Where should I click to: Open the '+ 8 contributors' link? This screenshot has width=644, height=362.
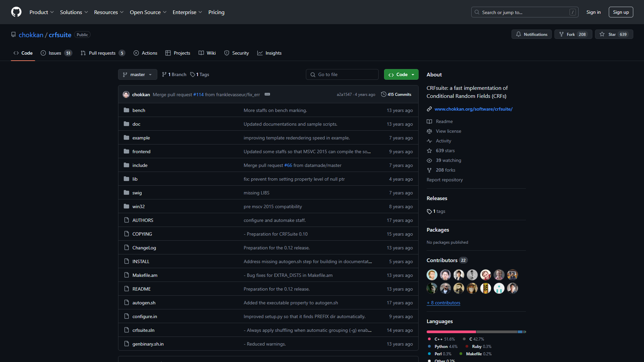click(443, 303)
